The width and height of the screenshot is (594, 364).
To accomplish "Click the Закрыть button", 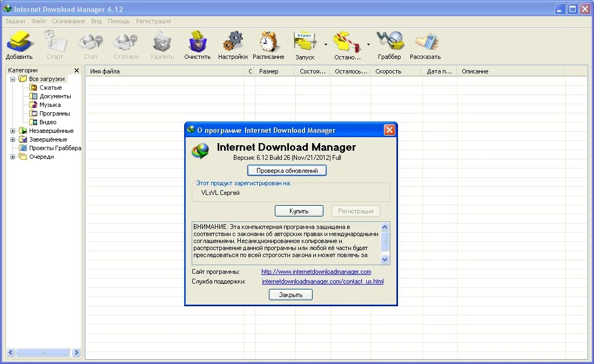I will (291, 295).
